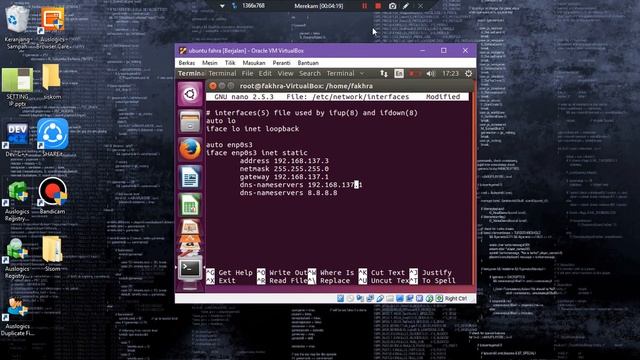Click the dns-nameservers 8.8.8.8 line
Viewport: 640px width, 360px height.
coord(289,193)
